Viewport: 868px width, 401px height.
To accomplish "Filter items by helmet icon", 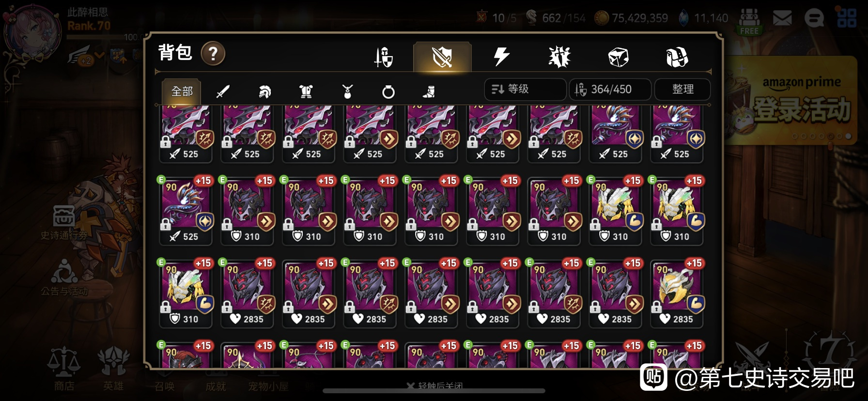I will tap(264, 91).
